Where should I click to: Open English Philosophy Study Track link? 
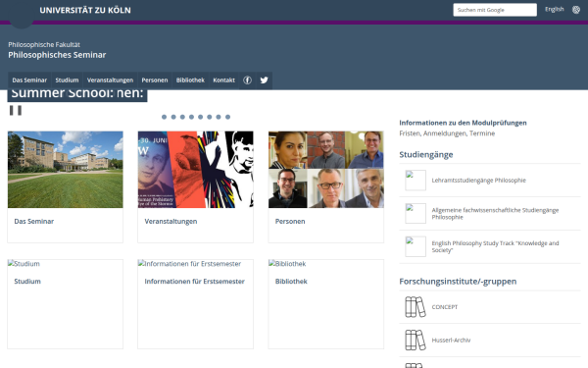495,246
